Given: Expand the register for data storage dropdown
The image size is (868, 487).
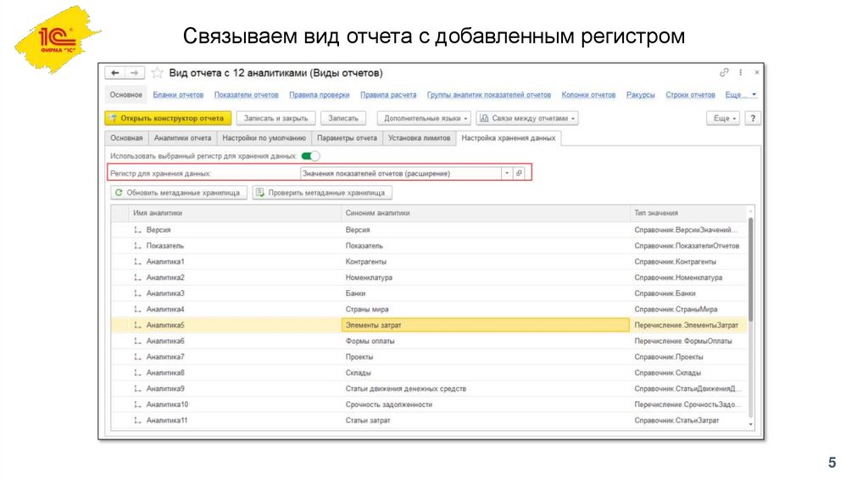Looking at the screenshot, I should (507, 173).
